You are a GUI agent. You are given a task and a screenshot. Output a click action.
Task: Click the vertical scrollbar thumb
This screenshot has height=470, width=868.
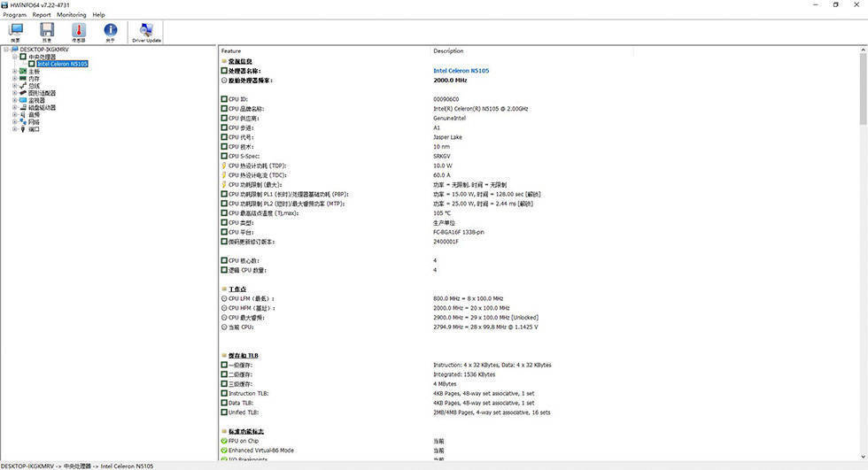click(x=863, y=89)
